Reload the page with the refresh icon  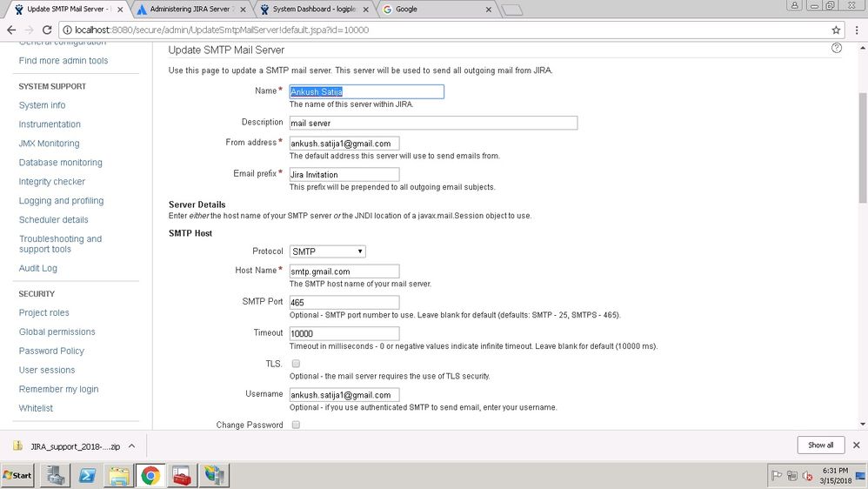(47, 30)
